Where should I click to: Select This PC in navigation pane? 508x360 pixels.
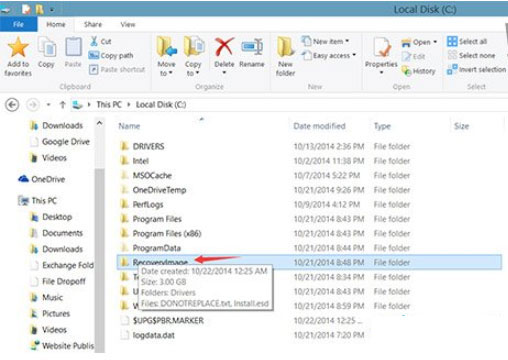[44, 201]
